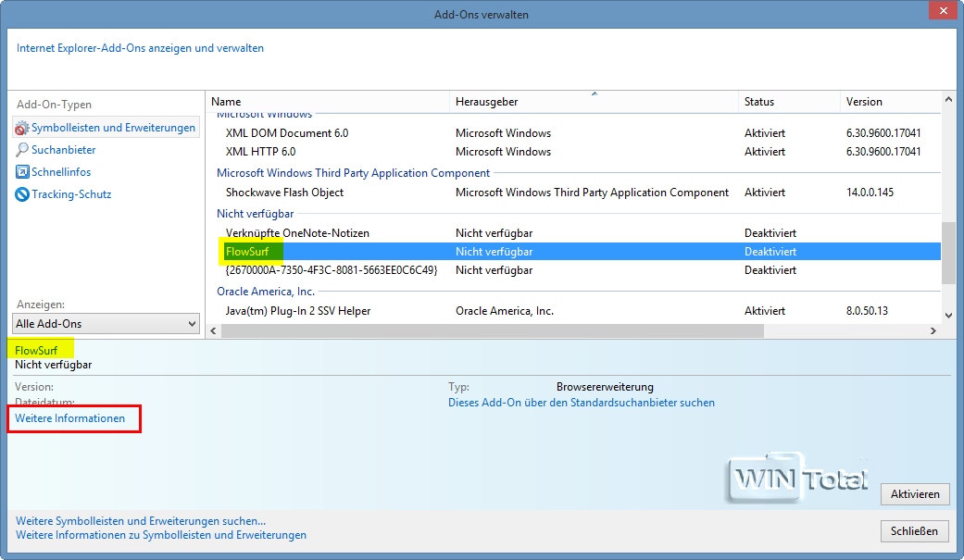Click the Tracking-Schutz blocked icon
The image size is (964, 560).
(x=23, y=194)
